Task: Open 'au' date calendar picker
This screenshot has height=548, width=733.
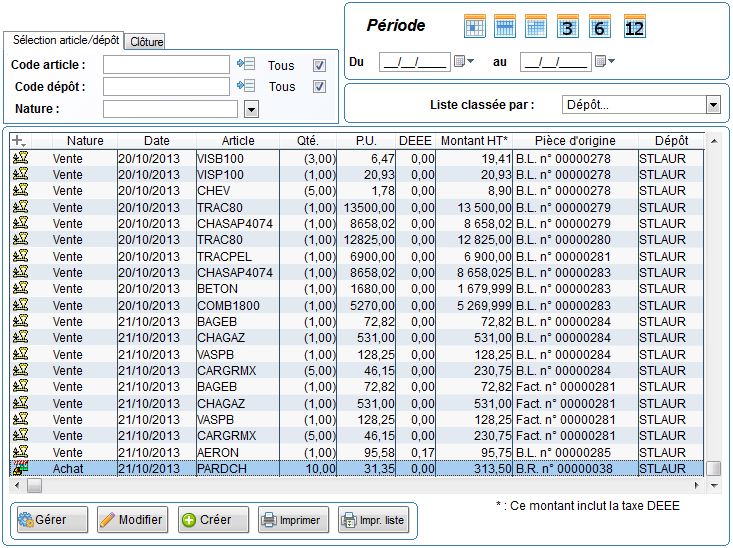Action: (x=605, y=61)
